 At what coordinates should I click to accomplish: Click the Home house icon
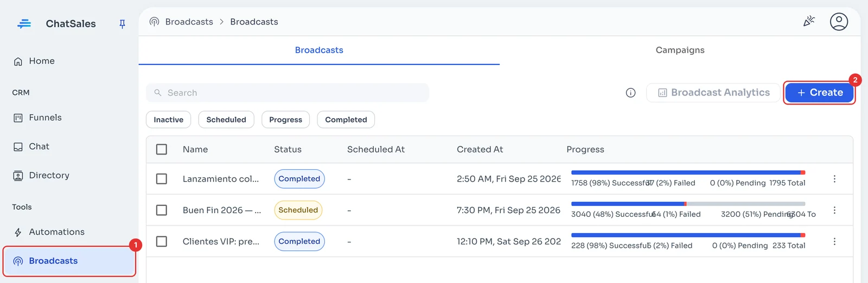tap(18, 61)
